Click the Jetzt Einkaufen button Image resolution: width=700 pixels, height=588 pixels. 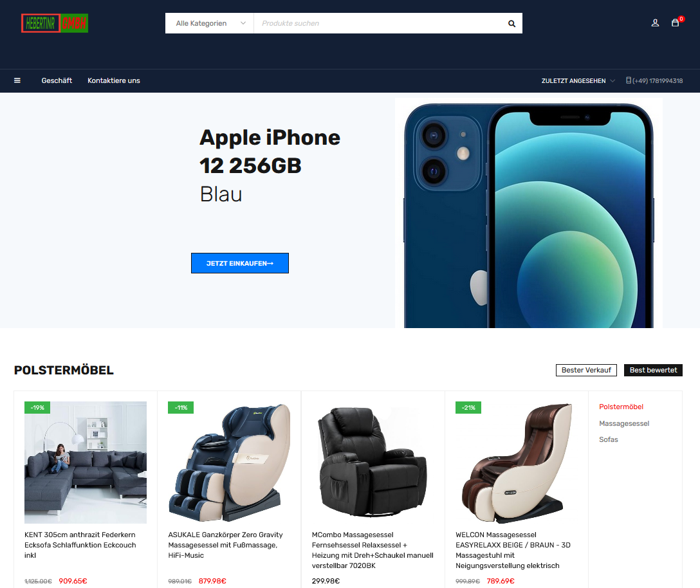(240, 263)
